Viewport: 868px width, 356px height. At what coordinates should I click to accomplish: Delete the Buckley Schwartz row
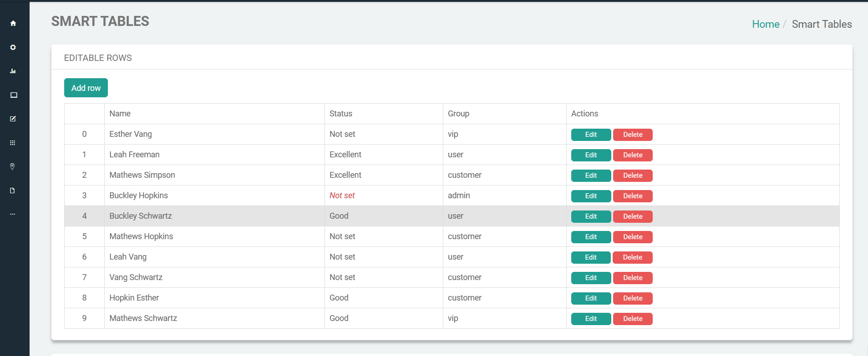coord(633,216)
